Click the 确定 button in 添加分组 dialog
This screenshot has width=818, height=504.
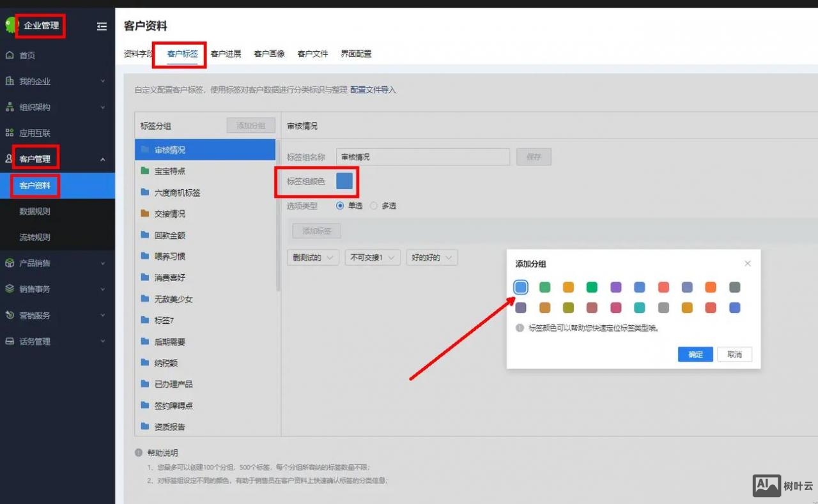pos(695,354)
